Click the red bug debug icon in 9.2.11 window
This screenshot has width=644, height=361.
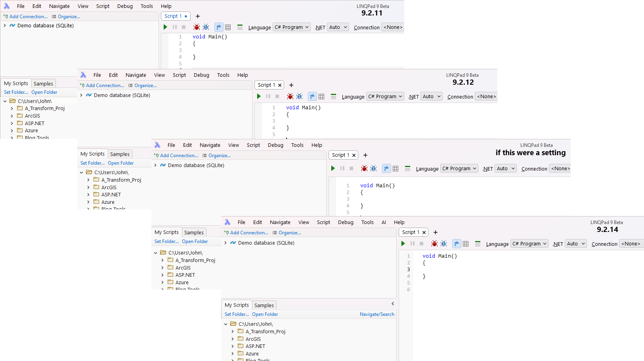tap(197, 27)
